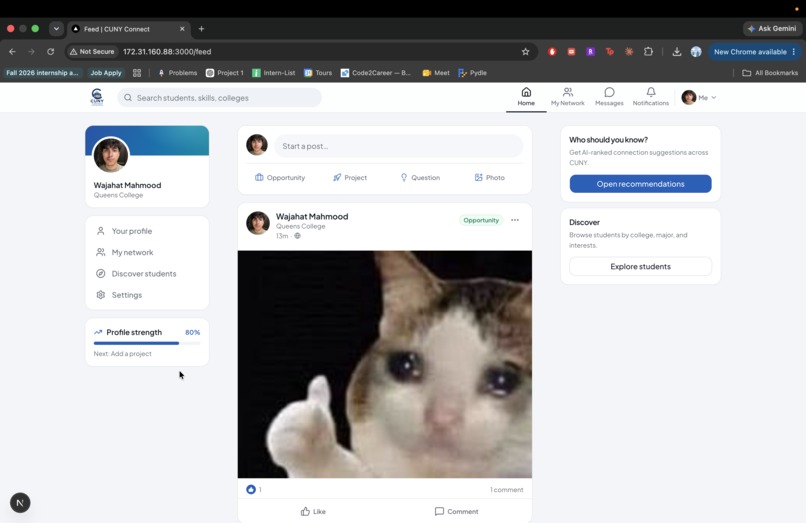
Task: Go back with the browser back arrow
Action: click(x=12, y=51)
